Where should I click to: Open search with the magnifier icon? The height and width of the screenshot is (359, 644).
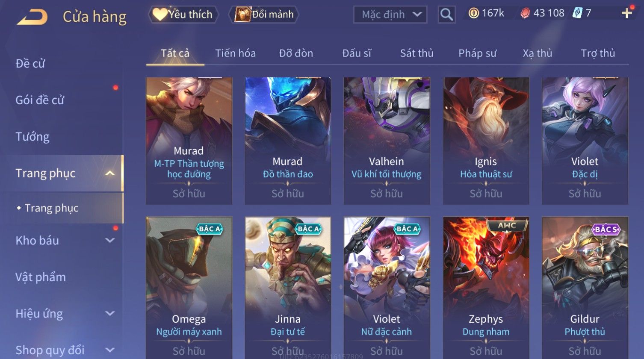[446, 15]
